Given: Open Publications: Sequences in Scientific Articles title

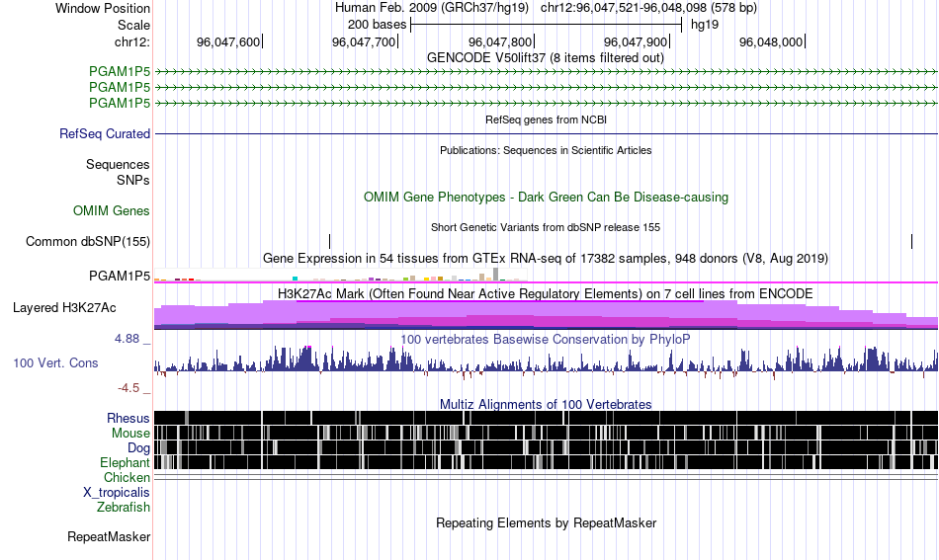Looking at the screenshot, I should [x=546, y=150].
